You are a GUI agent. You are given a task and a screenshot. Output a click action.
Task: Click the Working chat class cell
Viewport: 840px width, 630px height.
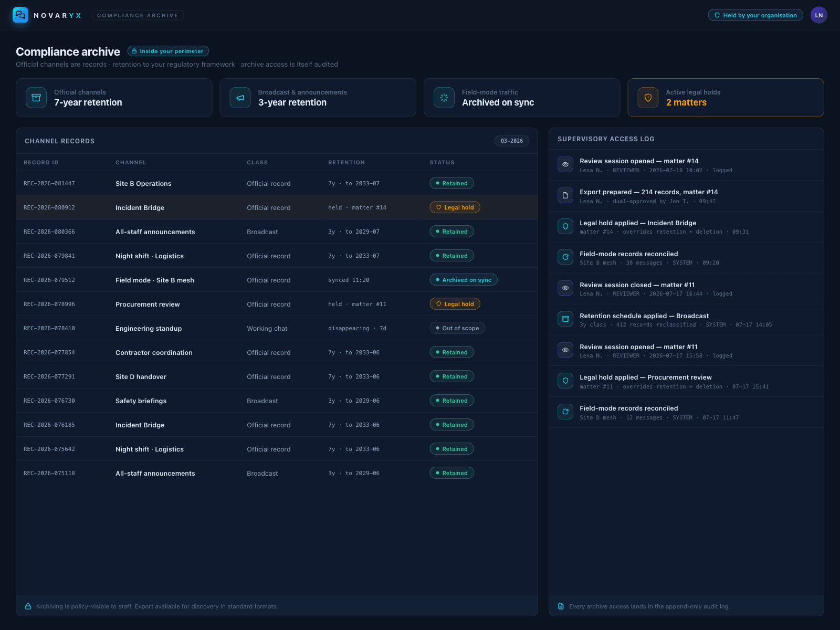click(267, 328)
